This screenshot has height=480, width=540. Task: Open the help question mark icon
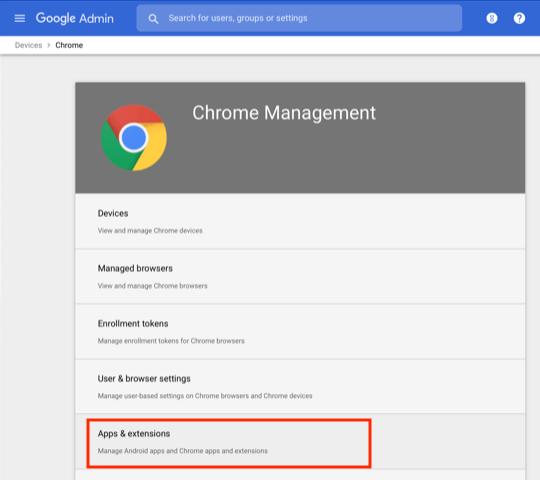coord(519,18)
